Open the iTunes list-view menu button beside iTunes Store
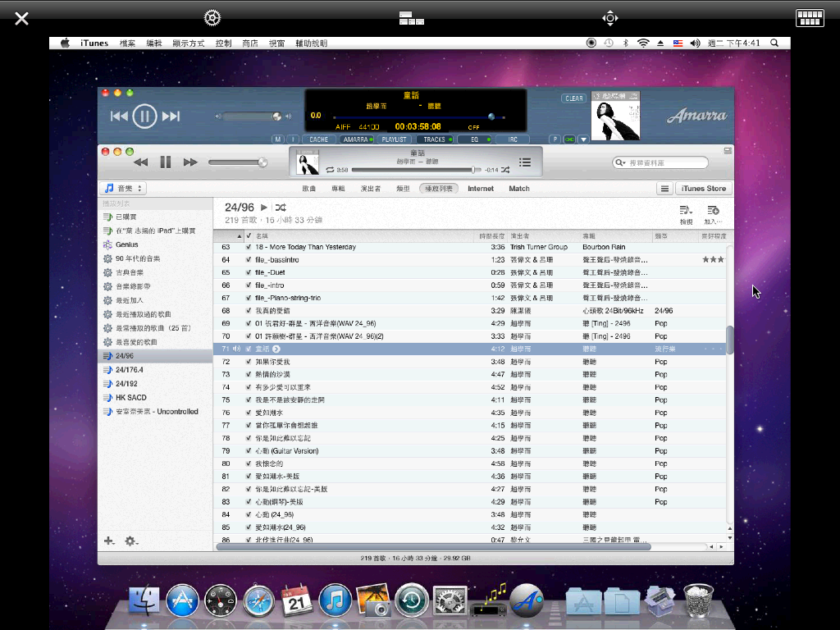Viewport: 840px width, 630px height. [664, 189]
